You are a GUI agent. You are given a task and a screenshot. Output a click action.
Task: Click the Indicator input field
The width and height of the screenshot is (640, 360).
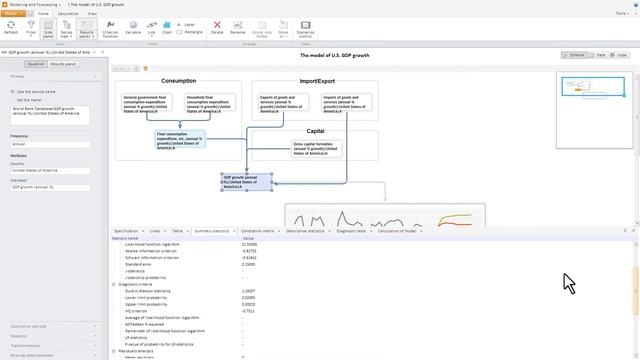coord(50,187)
